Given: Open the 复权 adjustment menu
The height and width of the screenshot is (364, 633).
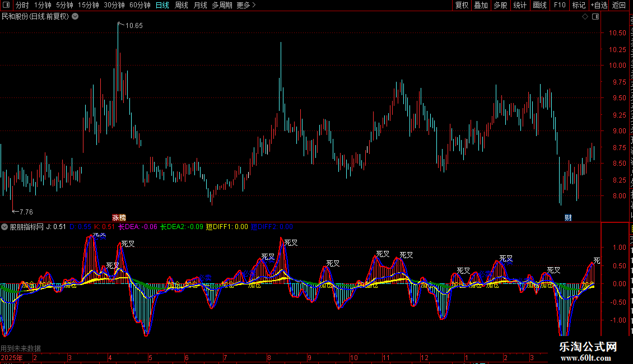Looking at the screenshot, I should 462,5.
